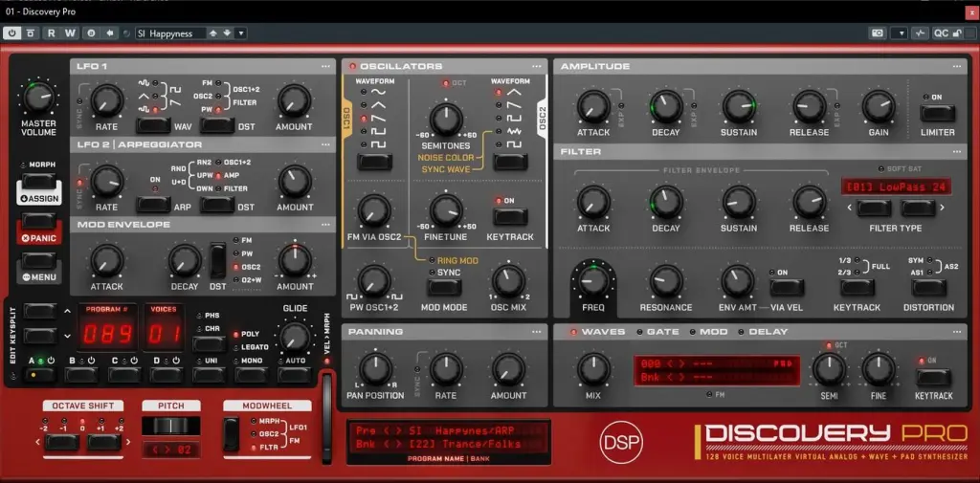Click the filter KEYTRACK selector button
This screenshot has height=483, width=980.
click(x=857, y=288)
